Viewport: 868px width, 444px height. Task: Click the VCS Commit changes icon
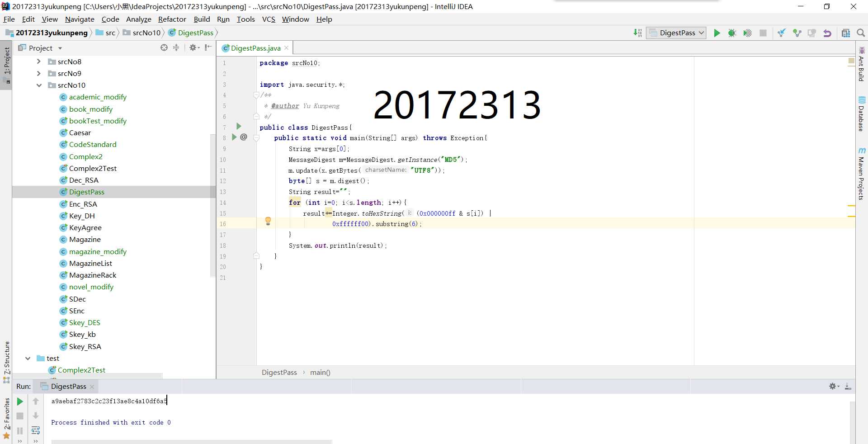tap(797, 33)
